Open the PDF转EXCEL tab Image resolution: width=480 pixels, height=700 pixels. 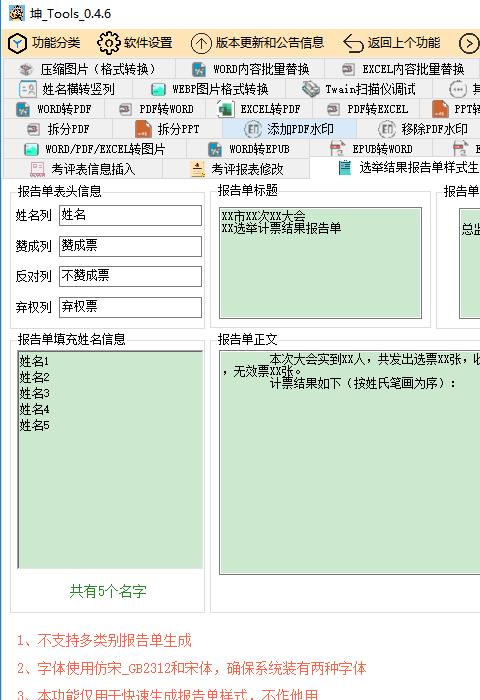(367, 109)
